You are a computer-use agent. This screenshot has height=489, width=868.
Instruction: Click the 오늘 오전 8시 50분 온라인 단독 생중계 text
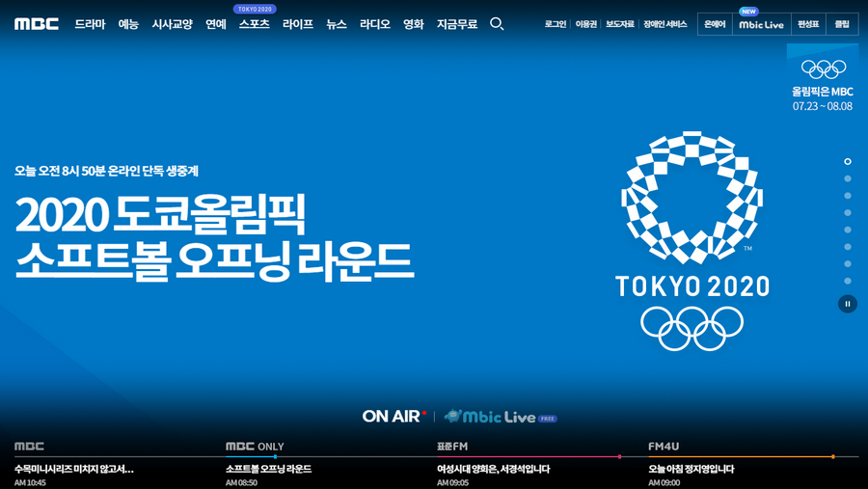[106, 171]
